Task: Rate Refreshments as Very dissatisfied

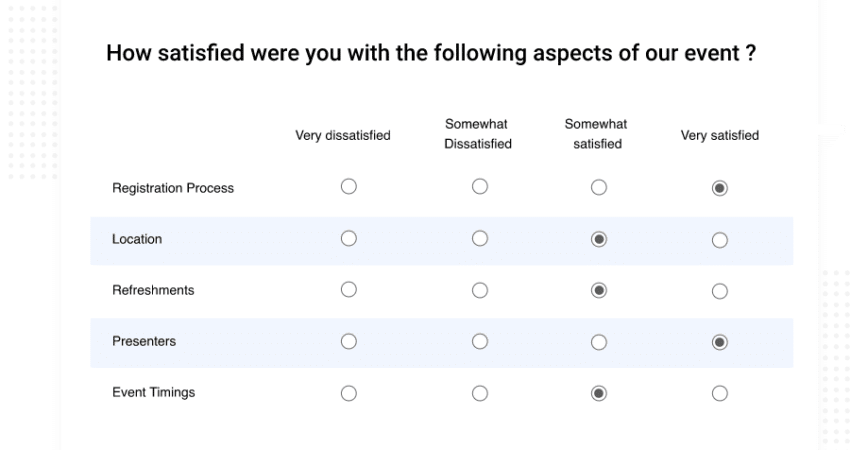Action: pyautogui.click(x=349, y=290)
